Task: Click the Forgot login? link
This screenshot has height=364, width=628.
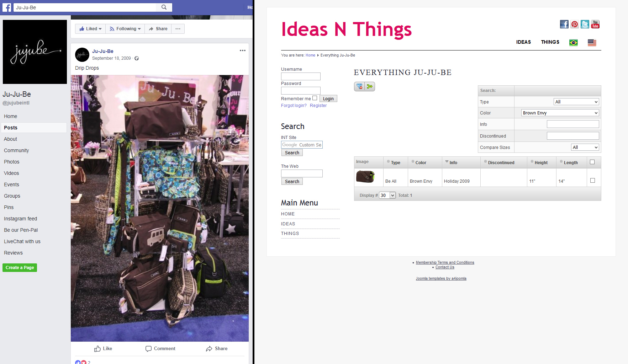Action: point(294,106)
